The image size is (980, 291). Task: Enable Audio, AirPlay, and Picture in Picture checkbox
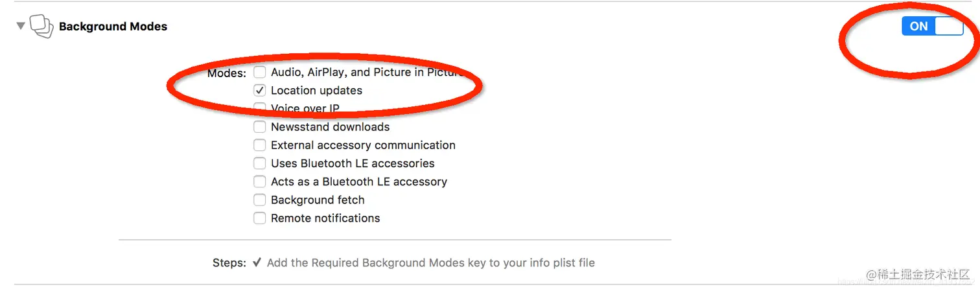click(259, 72)
